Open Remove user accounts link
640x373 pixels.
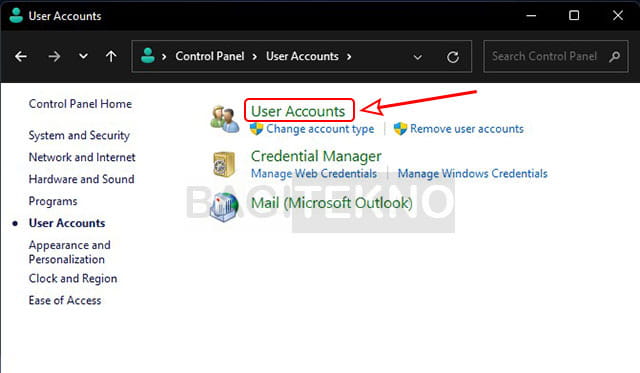pos(467,129)
